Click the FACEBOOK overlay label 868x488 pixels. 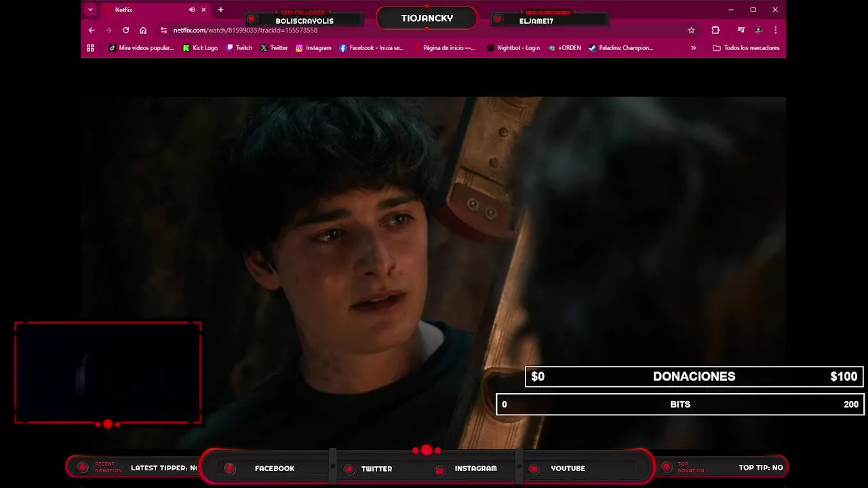tap(275, 468)
